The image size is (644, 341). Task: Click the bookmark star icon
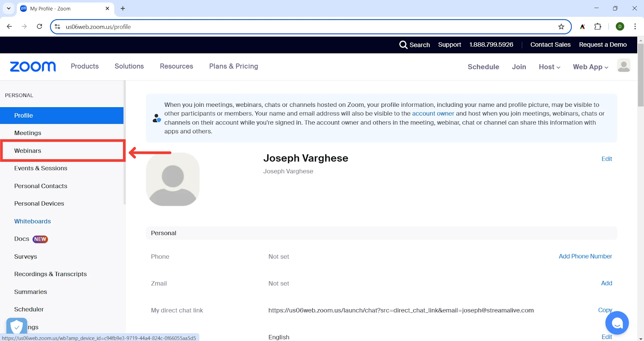[x=561, y=27]
